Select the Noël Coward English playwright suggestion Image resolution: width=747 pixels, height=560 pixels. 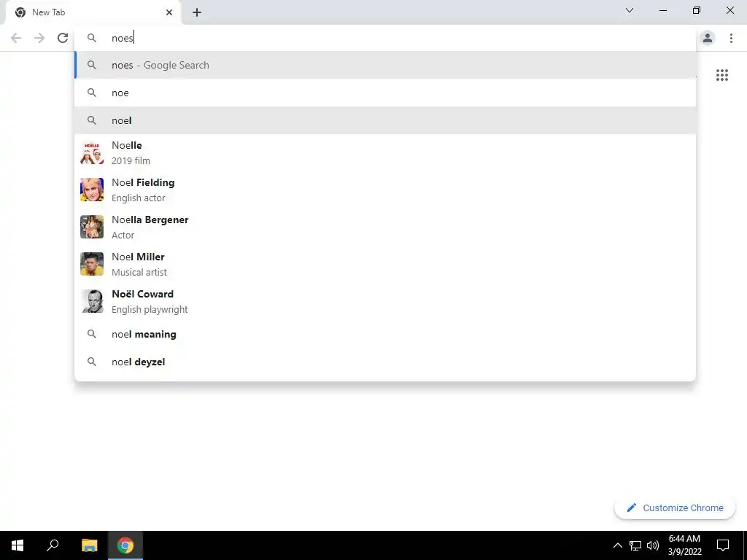tap(385, 301)
